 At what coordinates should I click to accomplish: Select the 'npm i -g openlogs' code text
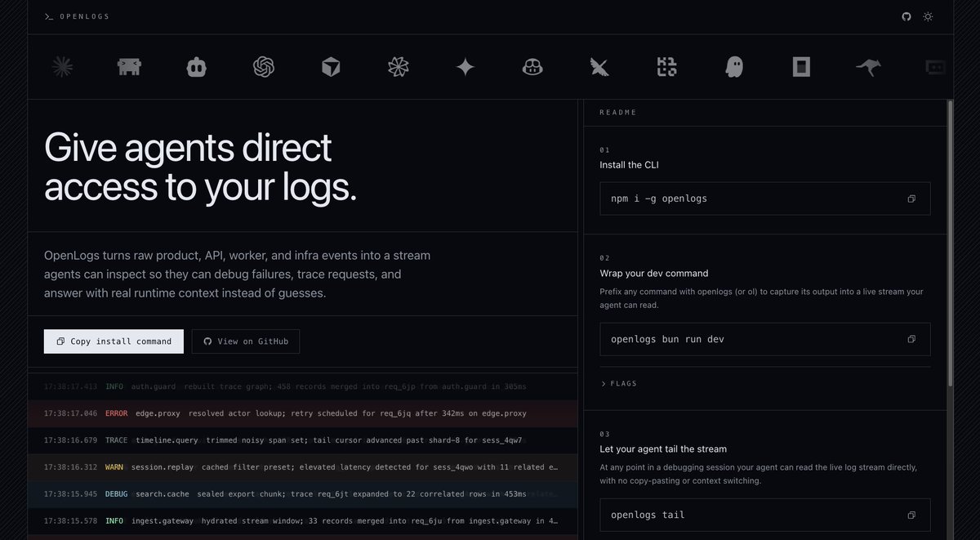[659, 199]
